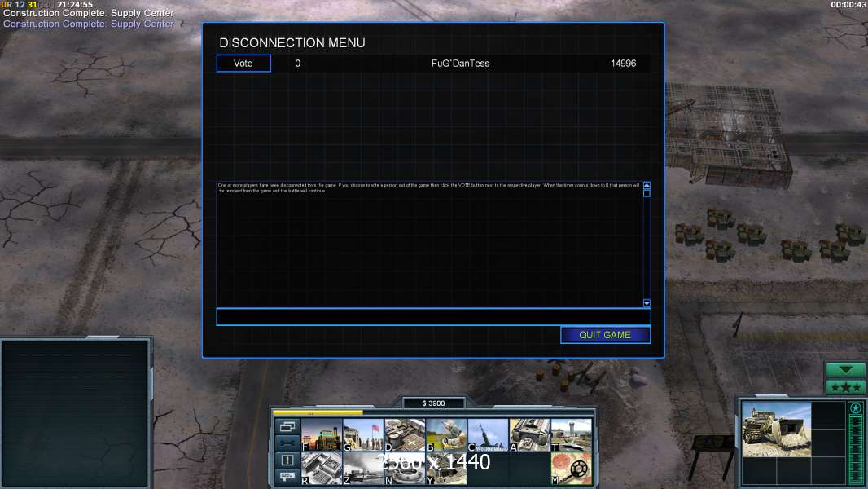The width and height of the screenshot is (868, 489).
Task: Click the $ 3900 money display
Action: tap(433, 403)
